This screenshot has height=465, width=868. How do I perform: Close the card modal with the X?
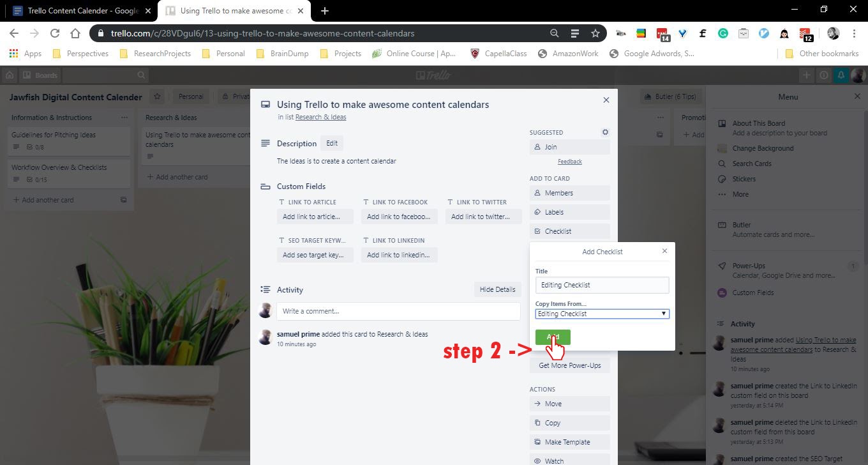(x=606, y=100)
